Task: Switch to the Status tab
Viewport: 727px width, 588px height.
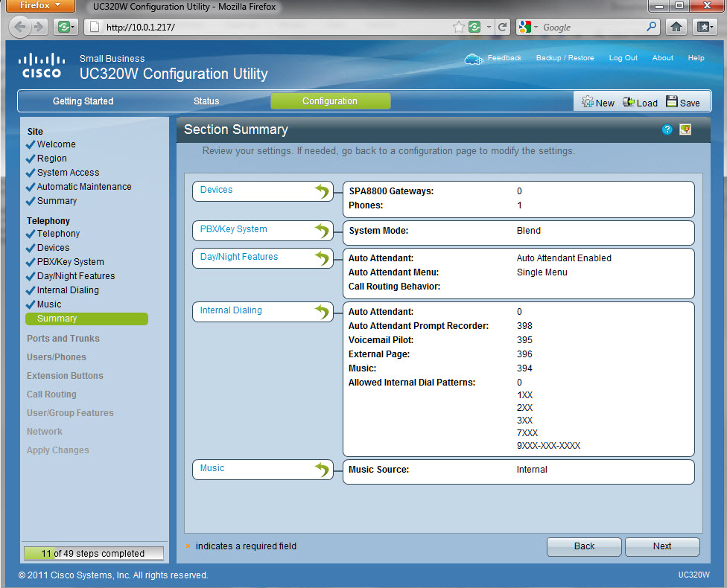Action: click(206, 101)
